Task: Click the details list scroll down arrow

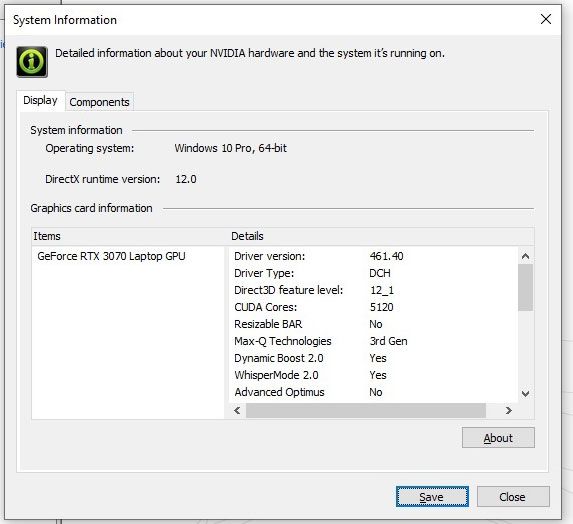Action: point(525,394)
